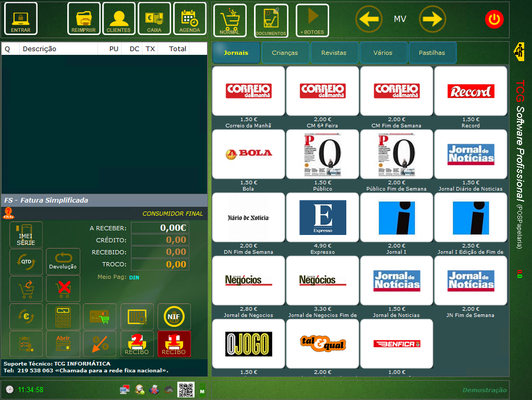Print one receipt with red 1 RECIBO
The image size is (532, 400).
click(174, 344)
